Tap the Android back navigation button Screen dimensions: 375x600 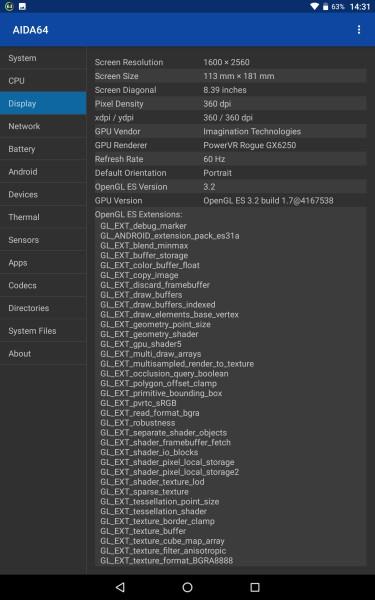120,587
